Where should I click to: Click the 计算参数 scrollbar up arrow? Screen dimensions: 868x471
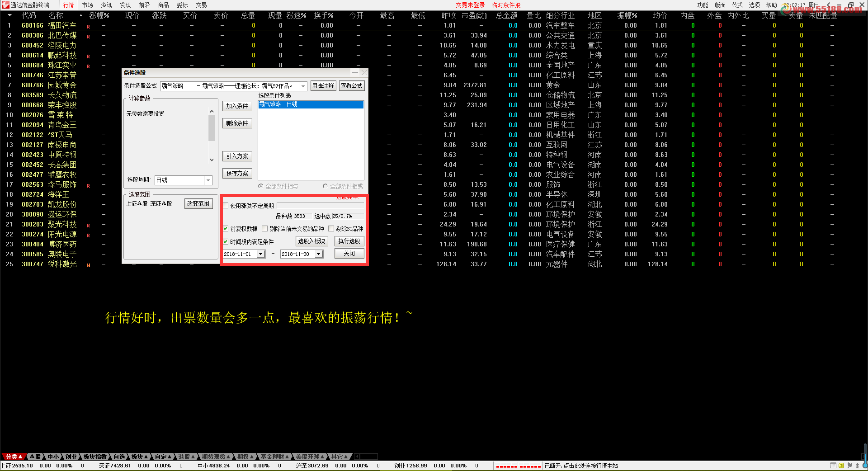coord(212,111)
